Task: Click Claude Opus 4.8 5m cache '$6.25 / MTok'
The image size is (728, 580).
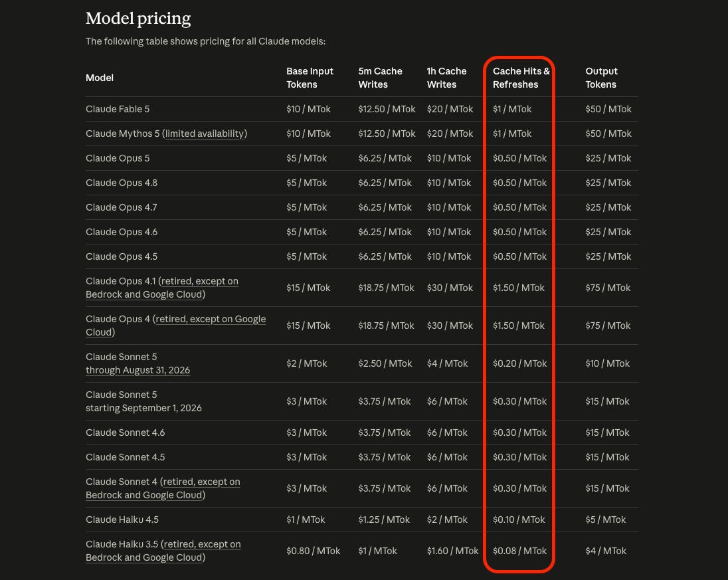Action: click(x=385, y=183)
